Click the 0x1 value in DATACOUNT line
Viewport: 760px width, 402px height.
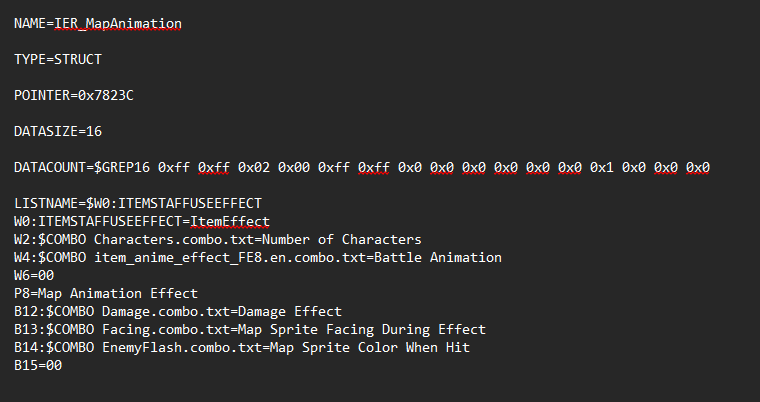(601, 167)
